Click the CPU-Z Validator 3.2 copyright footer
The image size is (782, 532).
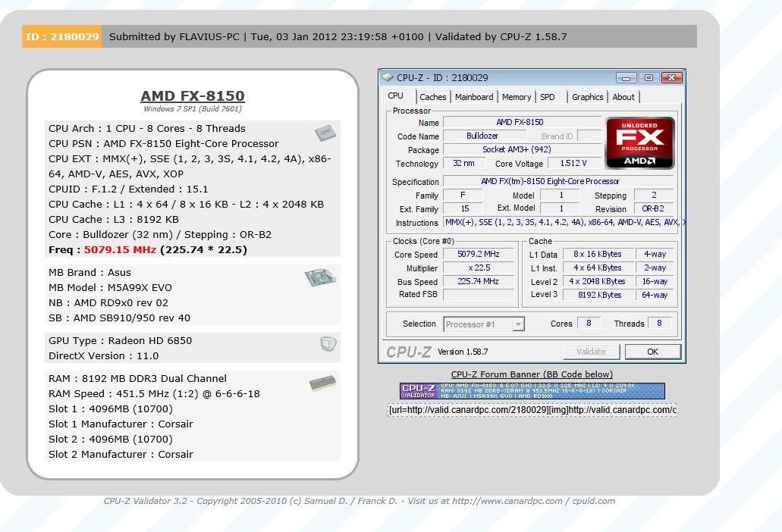click(x=359, y=501)
